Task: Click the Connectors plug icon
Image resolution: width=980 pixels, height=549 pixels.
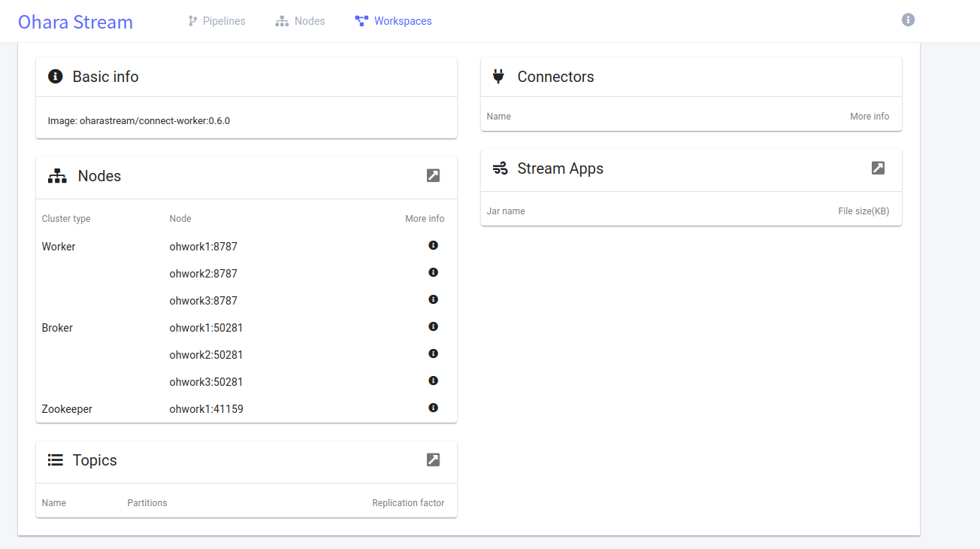Action: point(498,76)
